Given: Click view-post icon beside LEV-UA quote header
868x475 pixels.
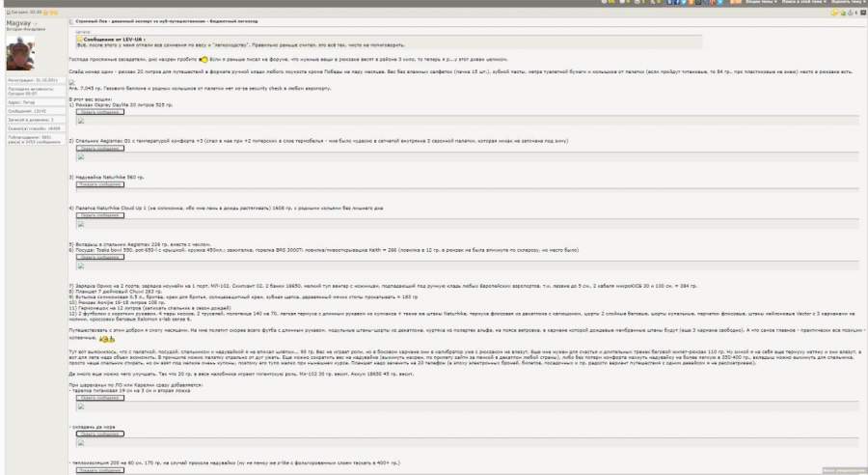Looking at the screenshot, I should coord(79,40).
